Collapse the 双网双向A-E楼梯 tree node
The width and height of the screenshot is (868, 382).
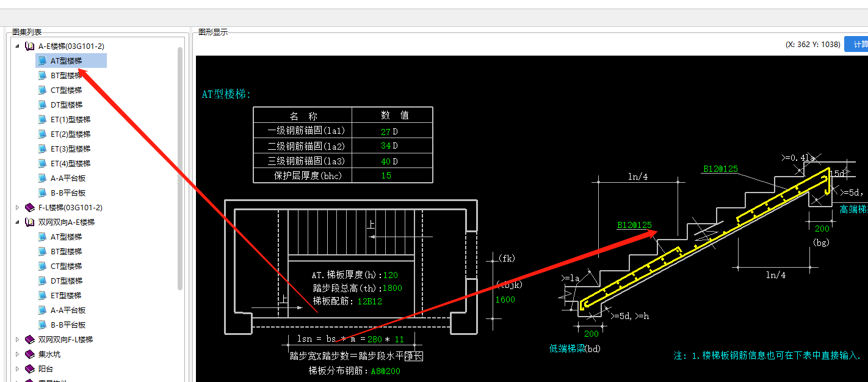pyautogui.click(x=17, y=222)
